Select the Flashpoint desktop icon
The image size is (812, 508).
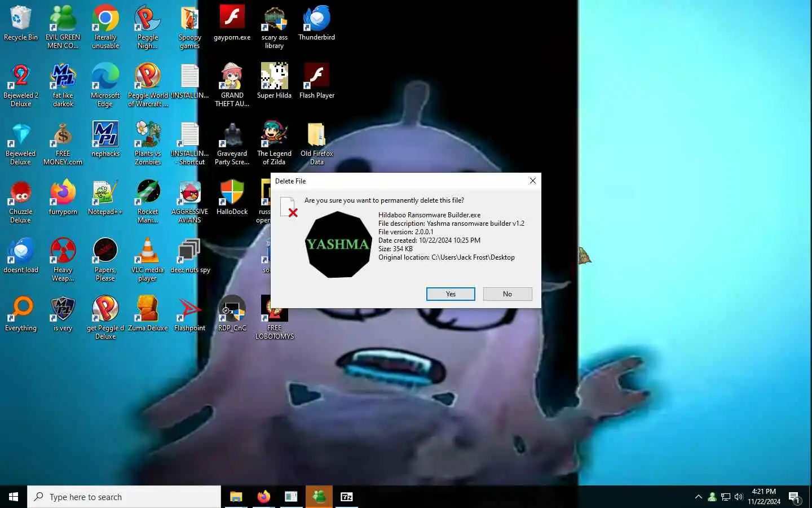190,314
